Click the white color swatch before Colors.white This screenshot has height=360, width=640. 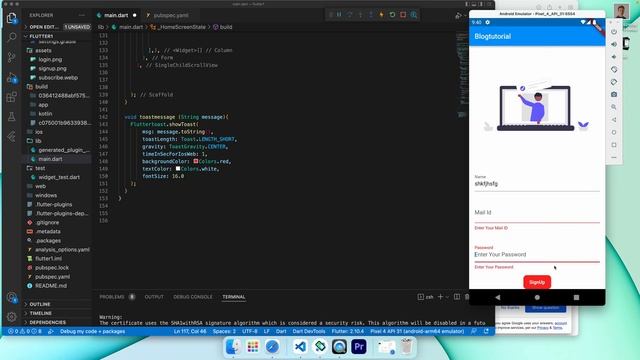178,169
